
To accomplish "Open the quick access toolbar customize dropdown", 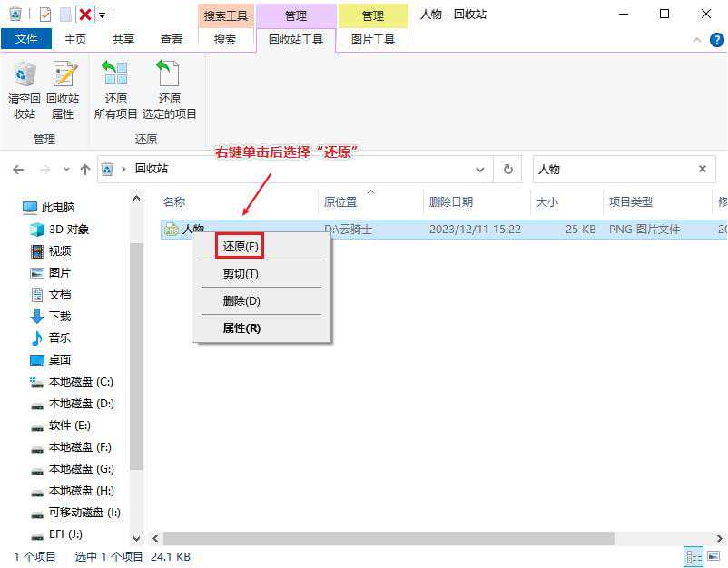I will point(103,15).
